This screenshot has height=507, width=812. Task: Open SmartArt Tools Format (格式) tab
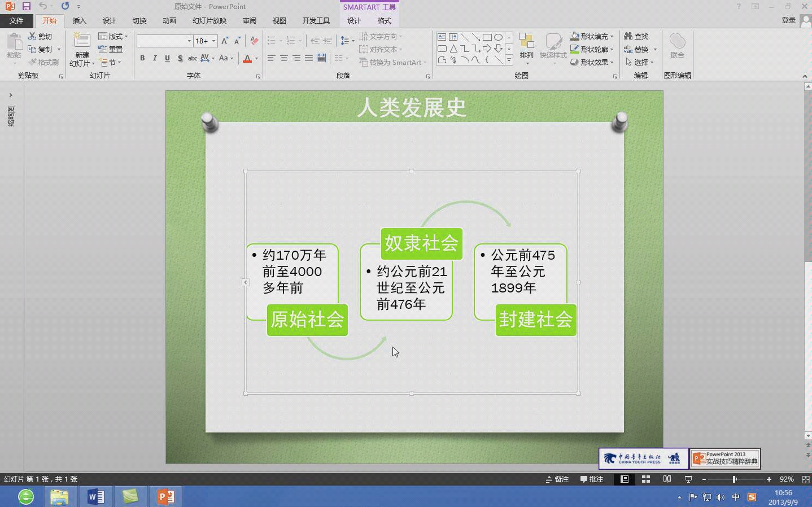(385, 20)
